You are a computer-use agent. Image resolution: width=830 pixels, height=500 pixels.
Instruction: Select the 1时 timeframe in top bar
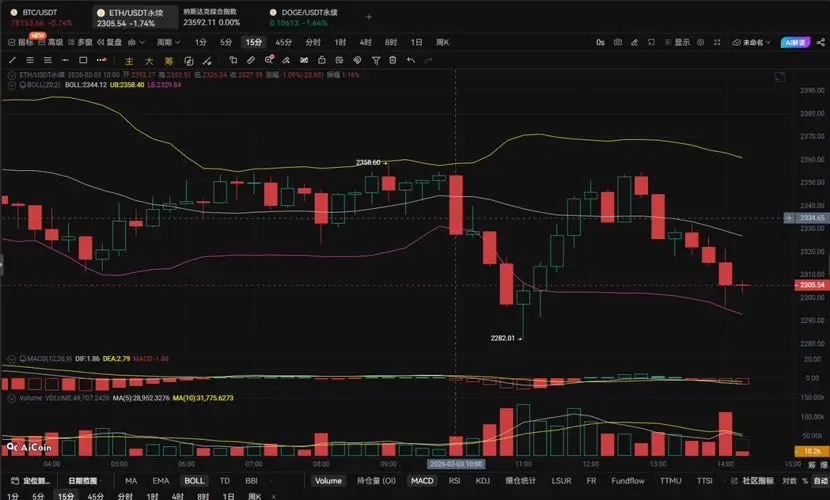(340, 42)
